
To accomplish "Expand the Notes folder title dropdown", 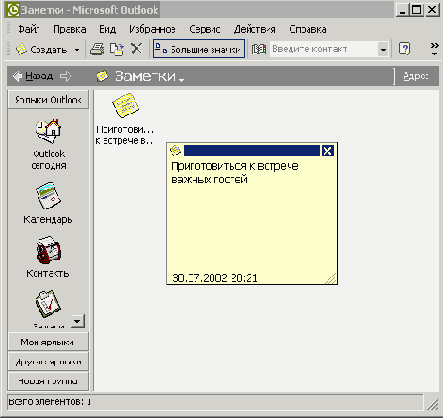I will pyautogui.click(x=181, y=80).
